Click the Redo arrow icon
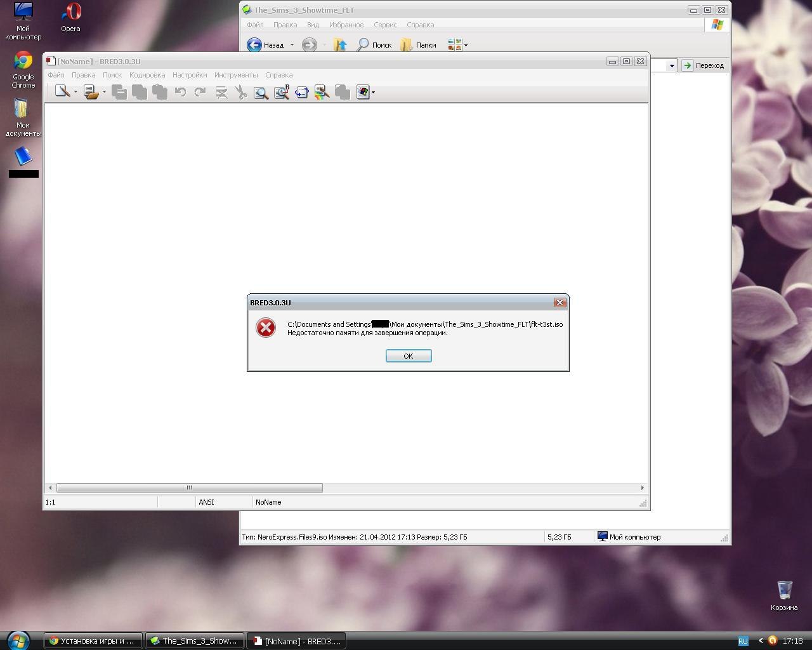Viewport: 812px width, 650px height. [x=200, y=93]
